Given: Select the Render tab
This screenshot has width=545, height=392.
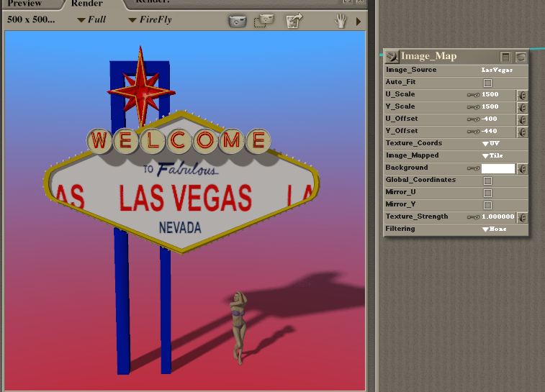Looking at the screenshot, I should pyautogui.click(x=87, y=4).
